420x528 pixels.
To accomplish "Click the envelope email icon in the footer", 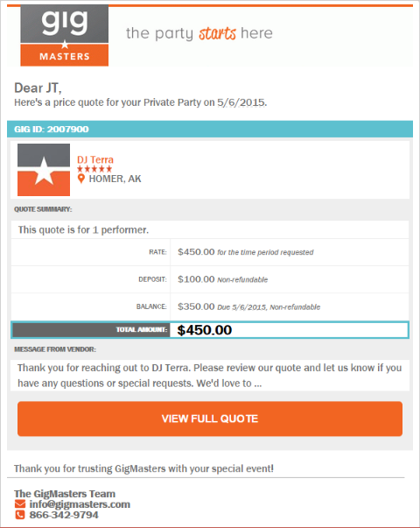I will (20, 504).
